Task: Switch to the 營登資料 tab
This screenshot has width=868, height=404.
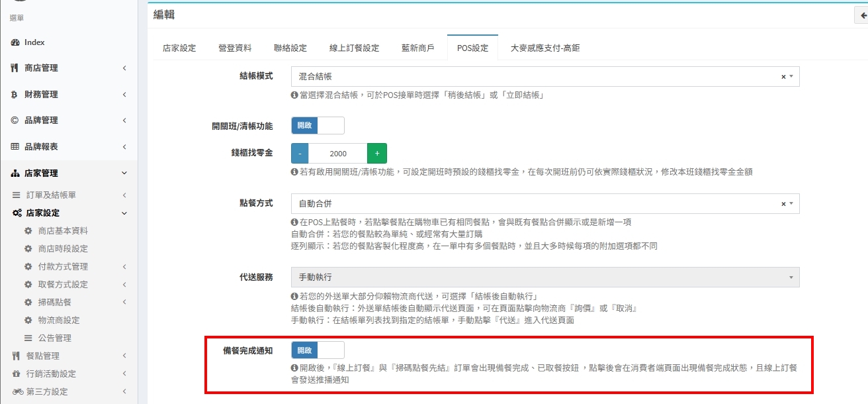Action: click(235, 48)
